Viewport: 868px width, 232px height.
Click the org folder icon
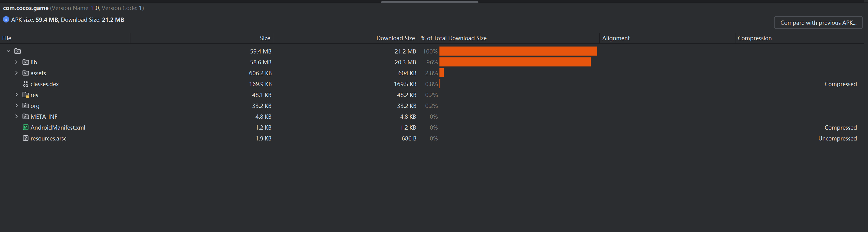tap(26, 105)
